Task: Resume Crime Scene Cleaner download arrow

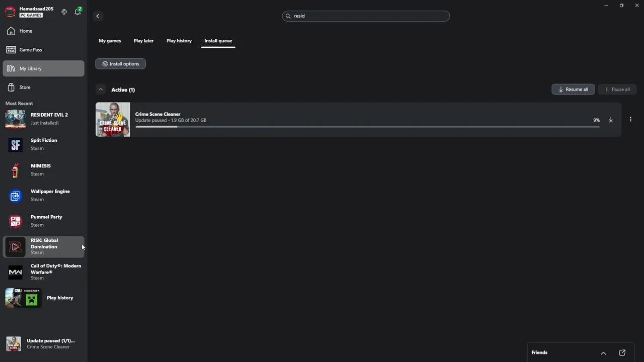Action: pos(611,120)
